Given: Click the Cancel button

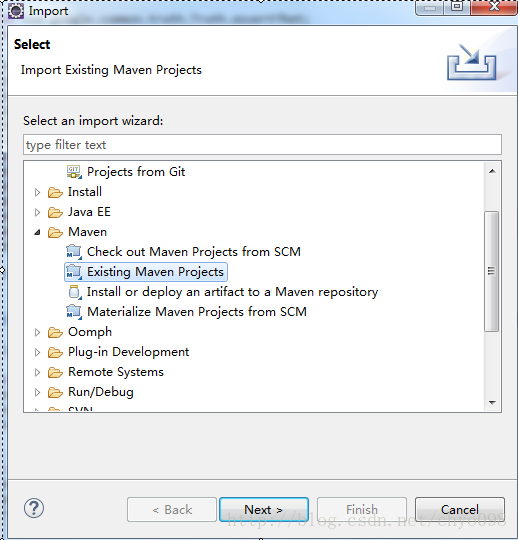Looking at the screenshot, I should pyautogui.click(x=460, y=509).
